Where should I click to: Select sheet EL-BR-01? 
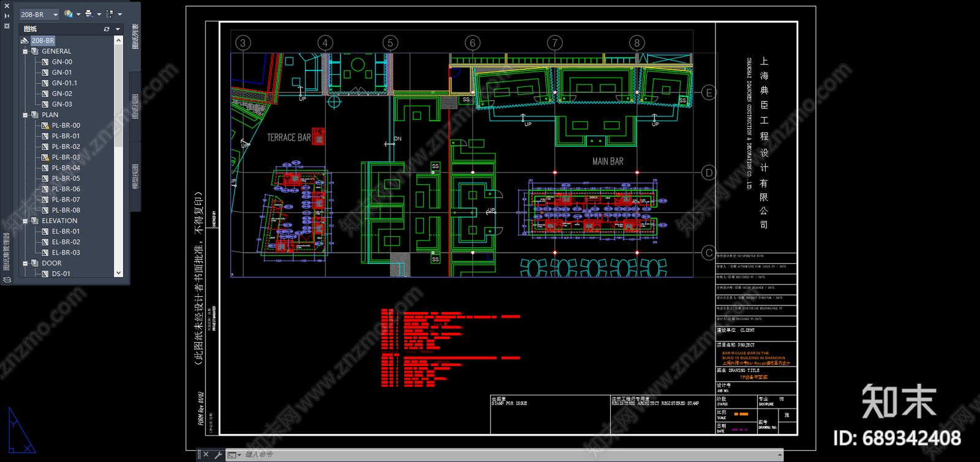[x=66, y=231]
